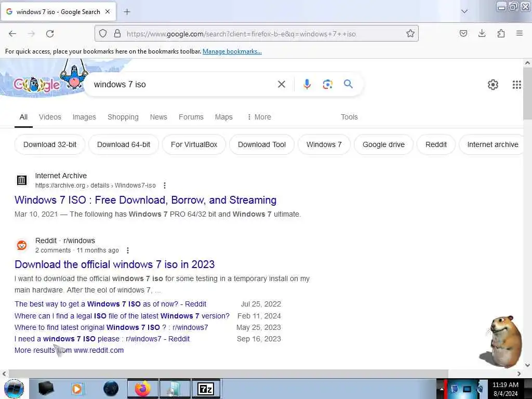This screenshot has width=532, height=399.
Task: Click the Internet Archive site favicon
Action: pyautogui.click(x=22, y=180)
